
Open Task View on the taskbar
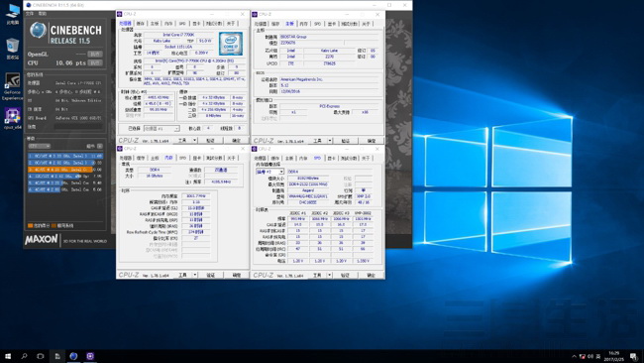pos(41,356)
